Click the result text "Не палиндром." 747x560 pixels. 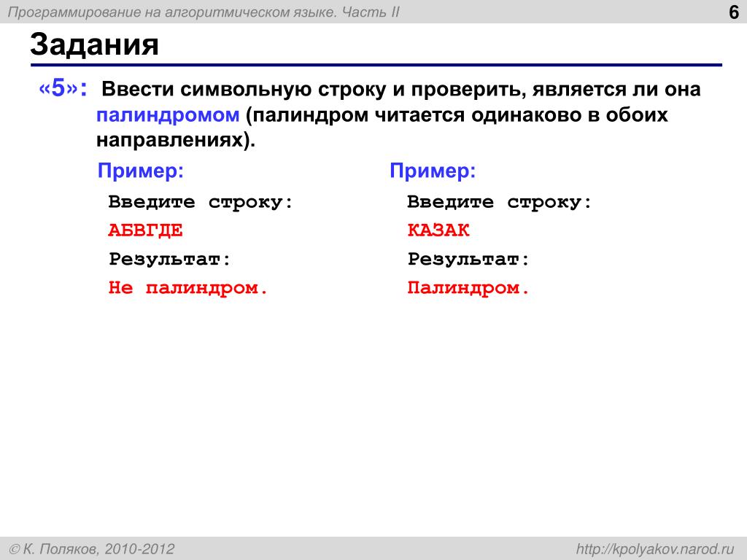pyautogui.click(x=188, y=288)
